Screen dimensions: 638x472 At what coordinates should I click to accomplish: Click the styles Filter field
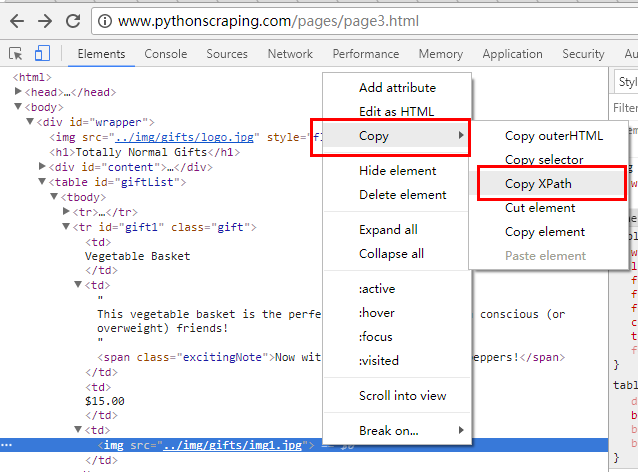click(625, 107)
